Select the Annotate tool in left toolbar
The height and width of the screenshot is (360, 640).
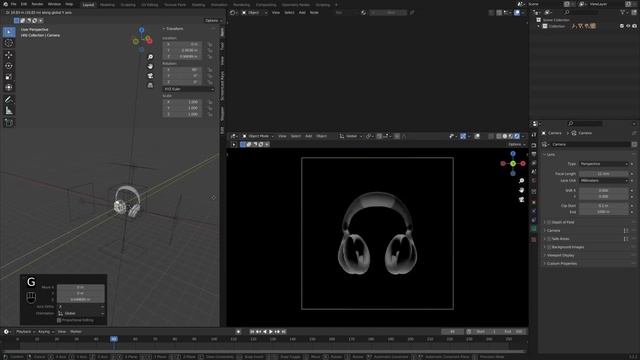pos(9,99)
